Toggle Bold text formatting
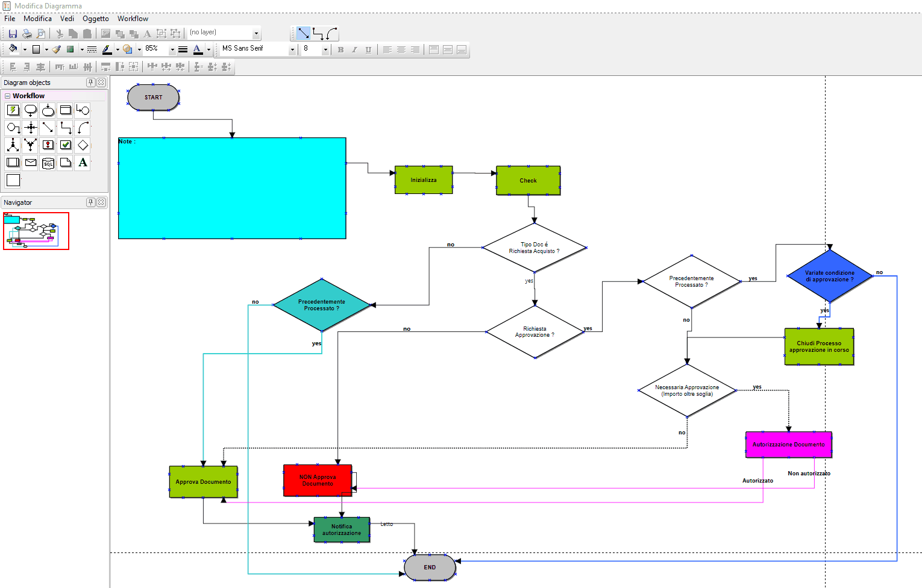This screenshot has width=922, height=588. click(x=340, y=50)
